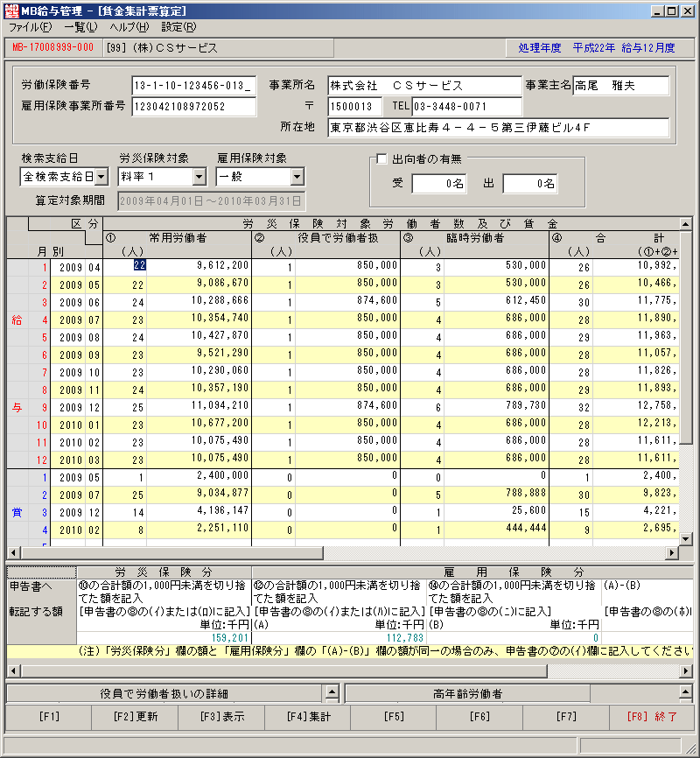Open the 雇用保険対象 dropdown
The height and width of the screenshot is (758, 700).
coord(297,177)
